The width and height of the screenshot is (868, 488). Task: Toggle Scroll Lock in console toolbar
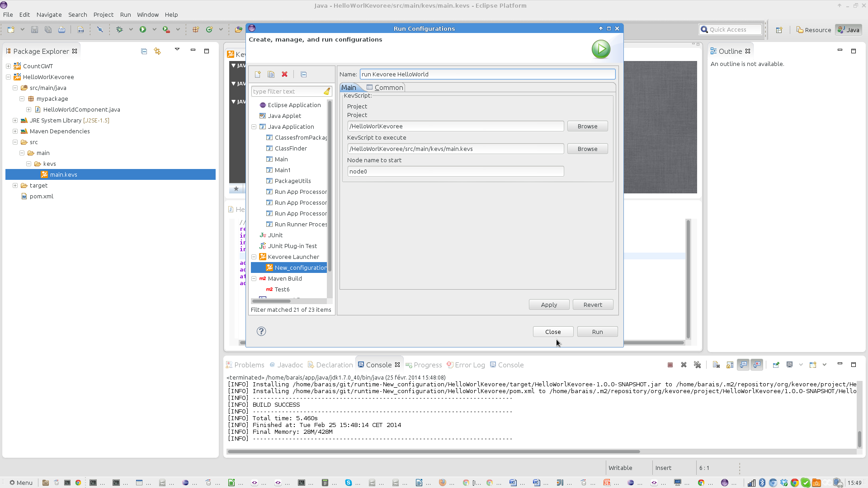[x=730, y=365]
